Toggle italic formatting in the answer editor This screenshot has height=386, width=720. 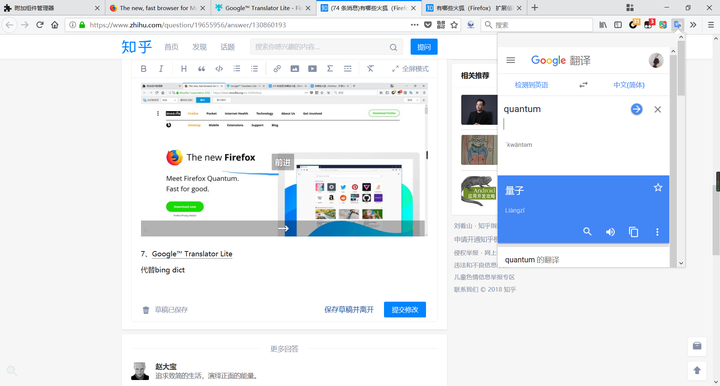161,68
